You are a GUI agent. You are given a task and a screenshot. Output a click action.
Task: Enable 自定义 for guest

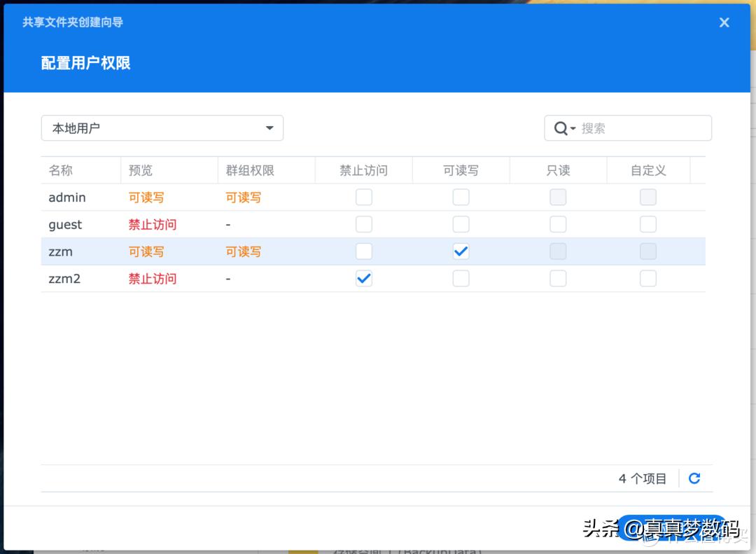click(647, 224)
